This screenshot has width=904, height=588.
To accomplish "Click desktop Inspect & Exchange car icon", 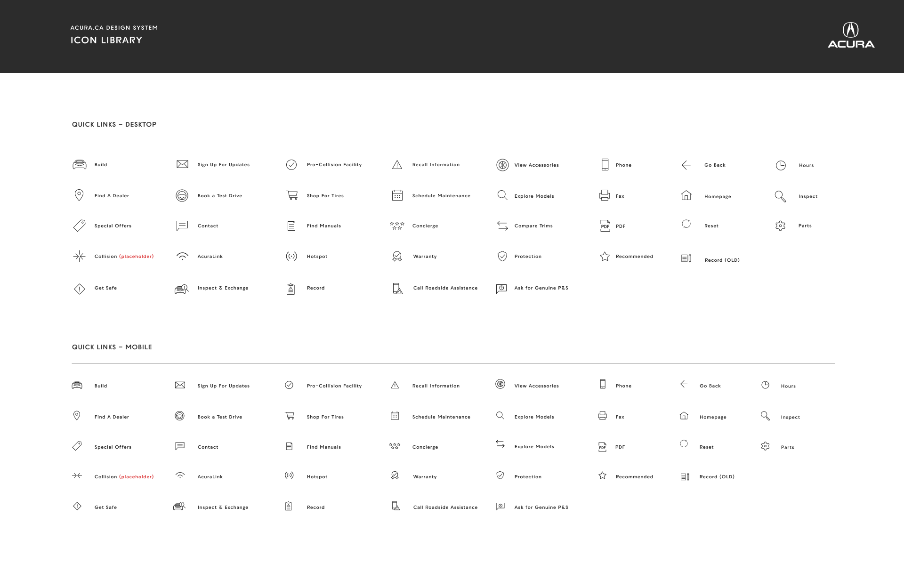I will click(x=182, y=289).
